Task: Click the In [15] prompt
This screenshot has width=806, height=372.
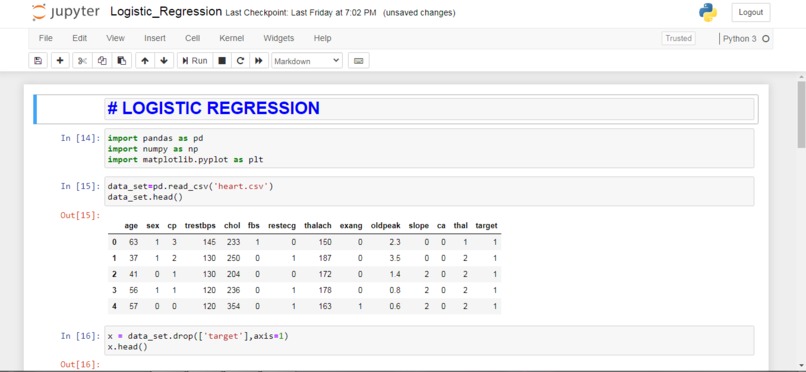Action: [80, 186]
